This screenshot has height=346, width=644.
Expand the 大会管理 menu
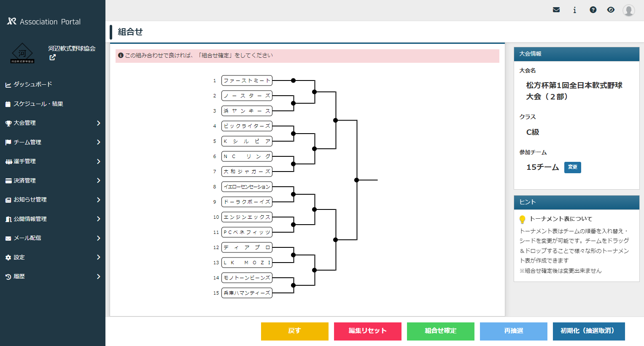(52, 123)
